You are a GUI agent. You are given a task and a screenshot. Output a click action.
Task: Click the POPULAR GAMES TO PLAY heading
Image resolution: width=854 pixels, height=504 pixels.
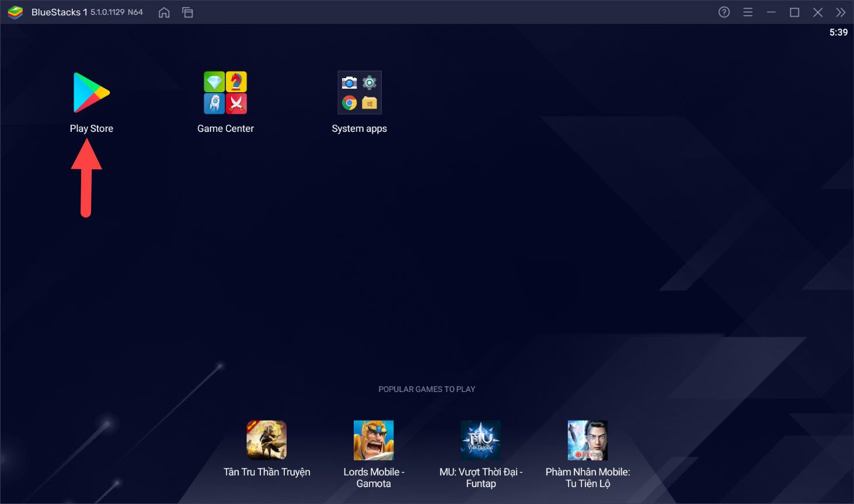coord(427,389)
